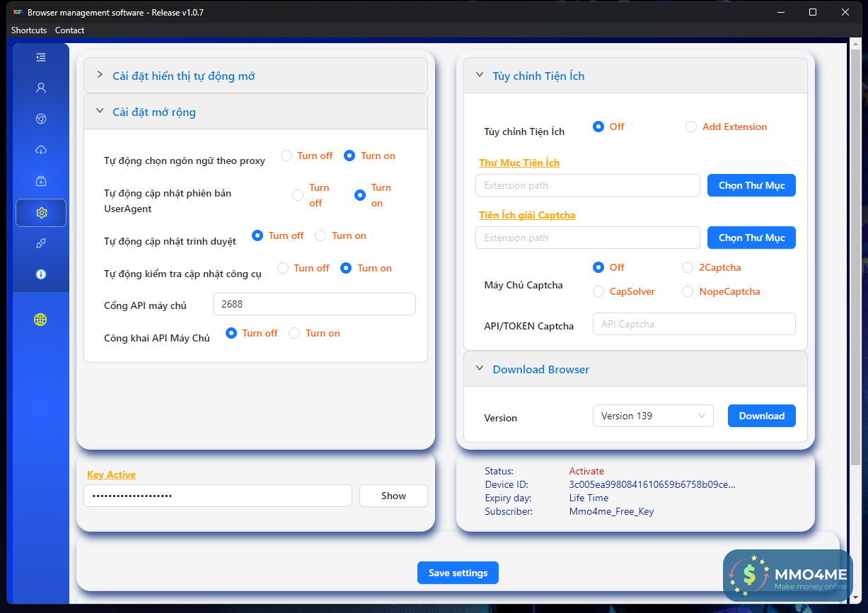Image resolution: width=868 pixels, height=613 pixels.
Task: Select Turn off for auto language by proxy
Action: 287,156
